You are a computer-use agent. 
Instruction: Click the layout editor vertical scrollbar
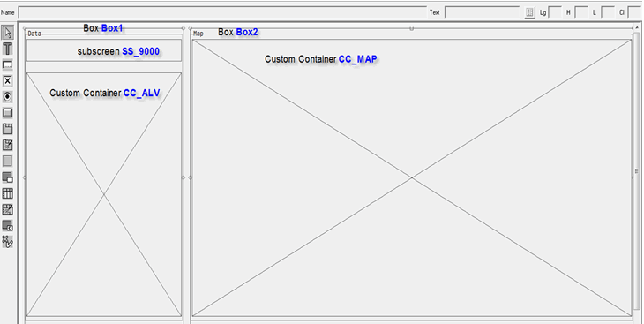(637, 170)
